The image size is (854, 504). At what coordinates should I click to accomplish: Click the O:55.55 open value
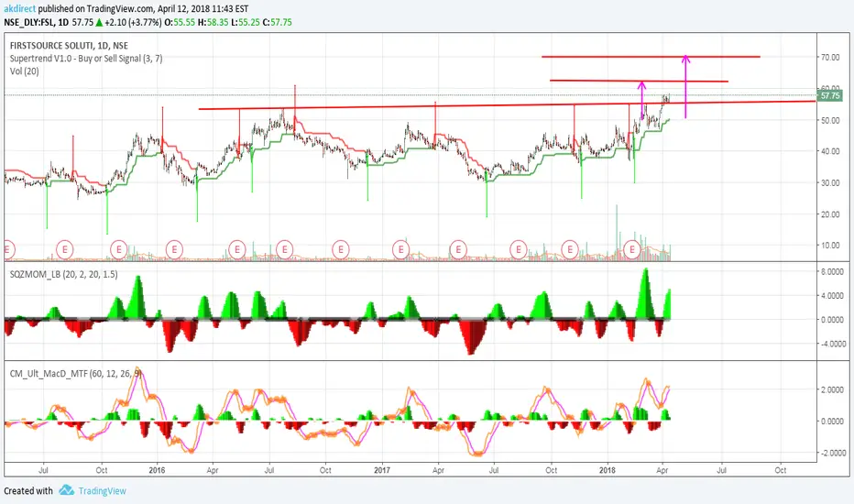(180, 22)
